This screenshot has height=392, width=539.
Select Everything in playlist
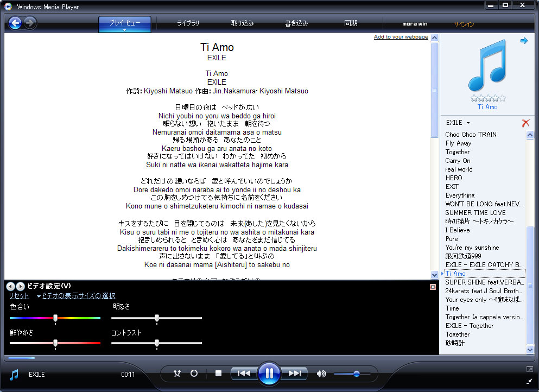[460, 195]
